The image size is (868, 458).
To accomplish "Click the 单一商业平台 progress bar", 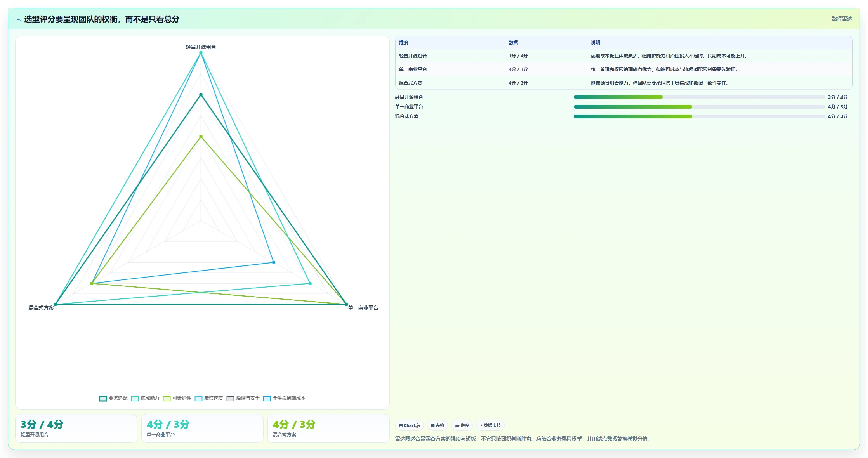I will 699,107.
